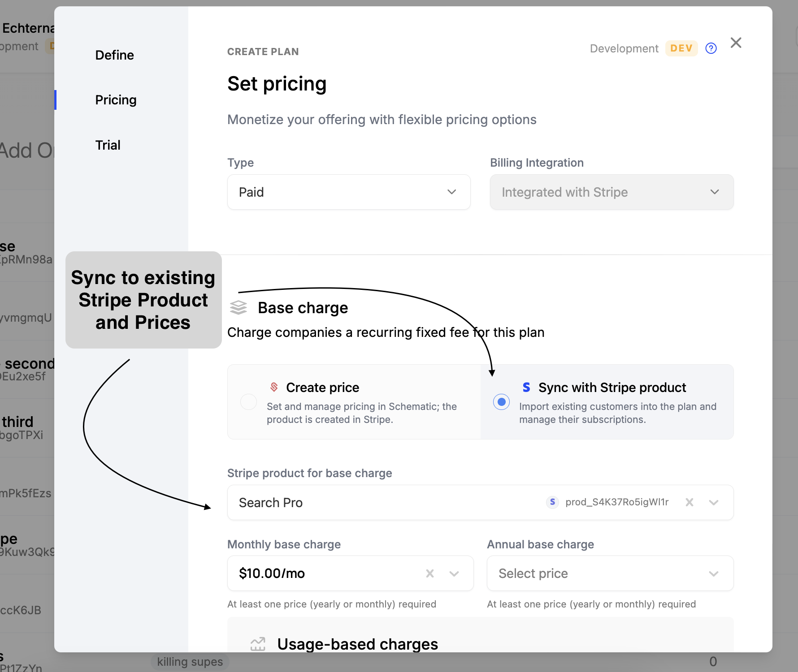Clear the $10.00/mo price with the X icon
Image resolution: width=798 pixels, height=672 pixels.
coord(429,573)
